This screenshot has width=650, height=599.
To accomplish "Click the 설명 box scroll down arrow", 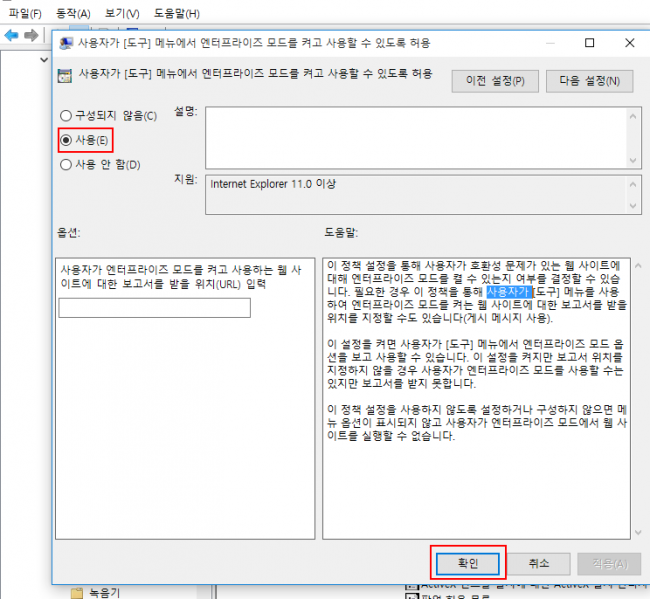I will tap(633, 160).
